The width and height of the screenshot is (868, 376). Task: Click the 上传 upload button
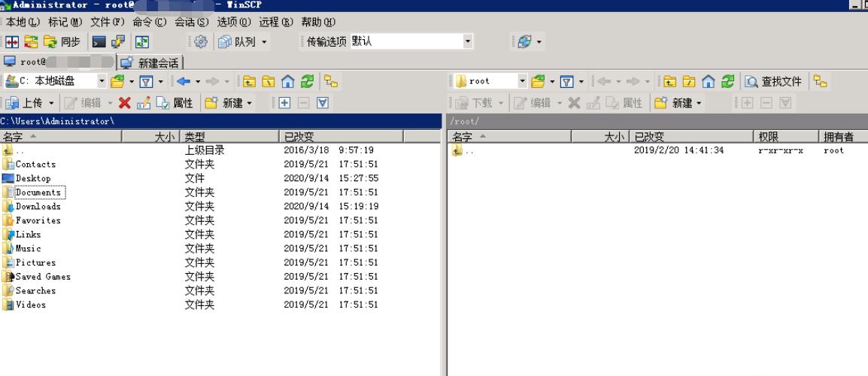pos(24,103)
